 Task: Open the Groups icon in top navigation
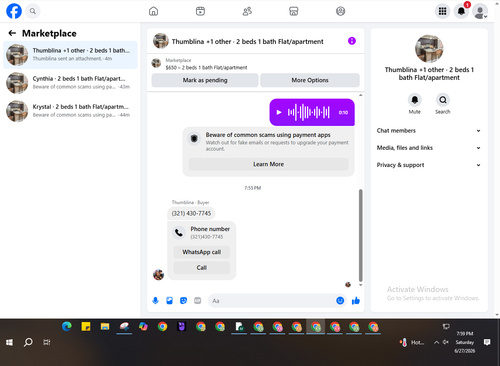[x=340, y=11]
